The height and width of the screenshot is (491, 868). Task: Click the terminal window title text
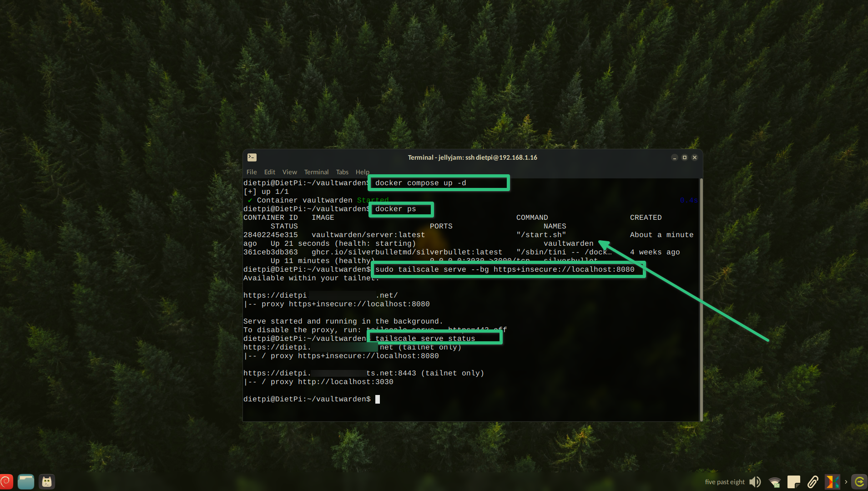(472, 157)
